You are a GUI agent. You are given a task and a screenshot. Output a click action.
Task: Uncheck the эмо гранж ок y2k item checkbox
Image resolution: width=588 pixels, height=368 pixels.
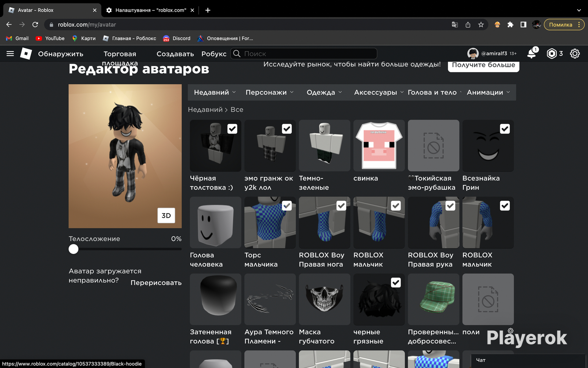pos(287,129)
